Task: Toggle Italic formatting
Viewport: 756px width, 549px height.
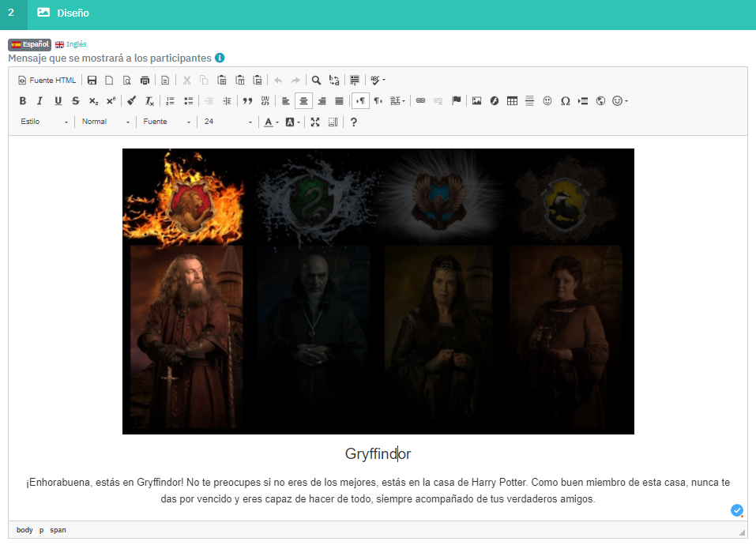Action: [39, 100]
